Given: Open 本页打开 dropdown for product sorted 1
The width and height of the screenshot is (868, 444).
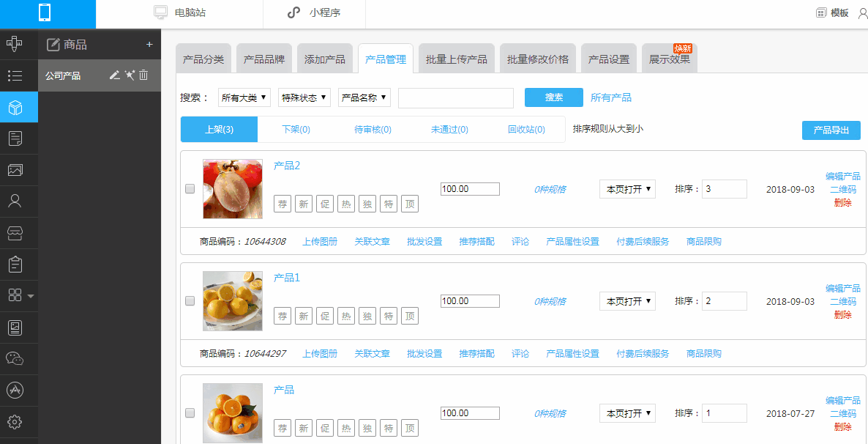Looking at the screenshot, I should tap(627, 413).
